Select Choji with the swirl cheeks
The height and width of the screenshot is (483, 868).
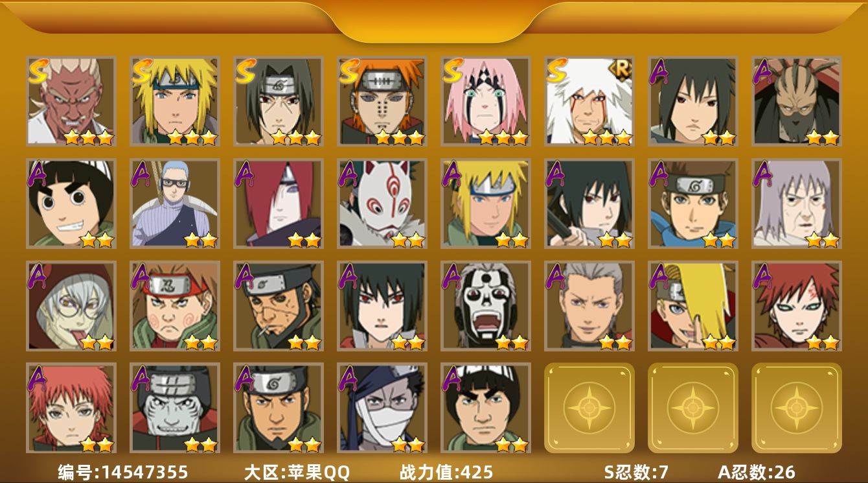pyautogui.click(x=174, y=306)
